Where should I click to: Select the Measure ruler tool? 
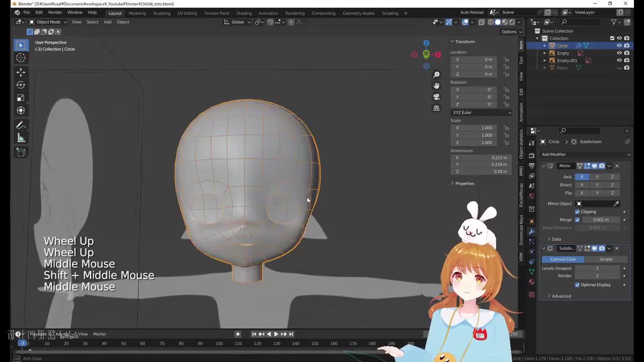(21, 138)
